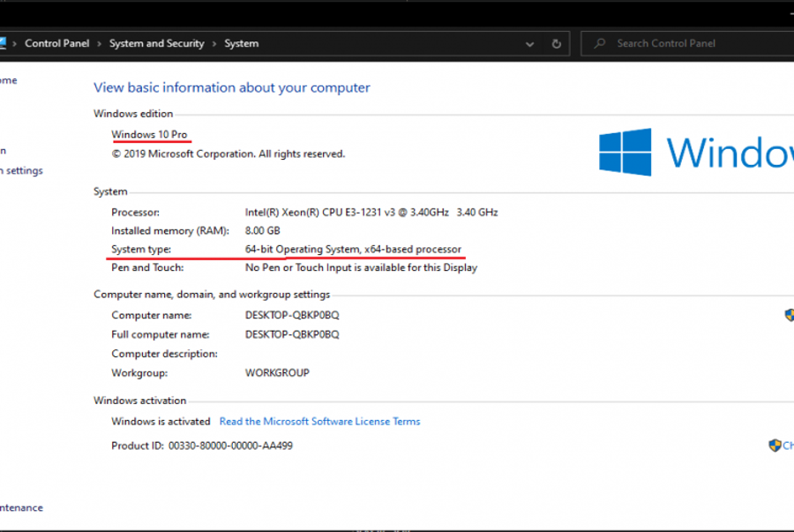This screenshot has width=794, height=532.
Task: Open Read the Microsoft Software License Terms link
Action: tap(319, 422)
